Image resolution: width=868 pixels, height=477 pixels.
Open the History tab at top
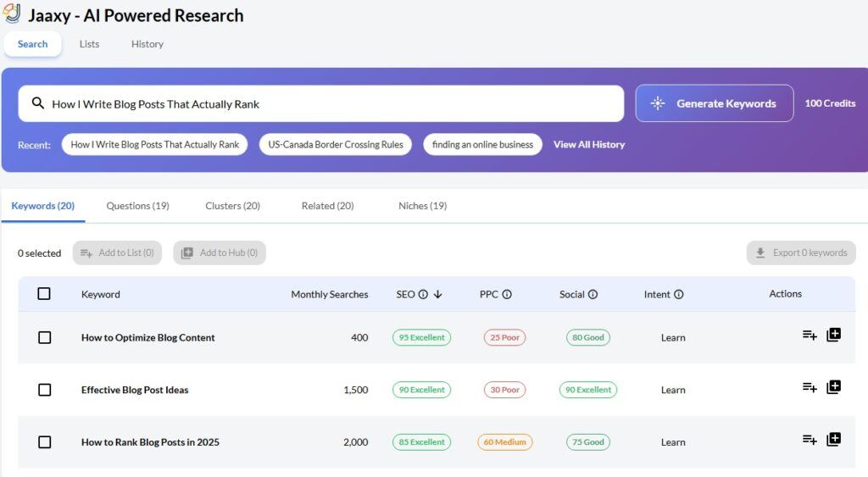[147, 44]
